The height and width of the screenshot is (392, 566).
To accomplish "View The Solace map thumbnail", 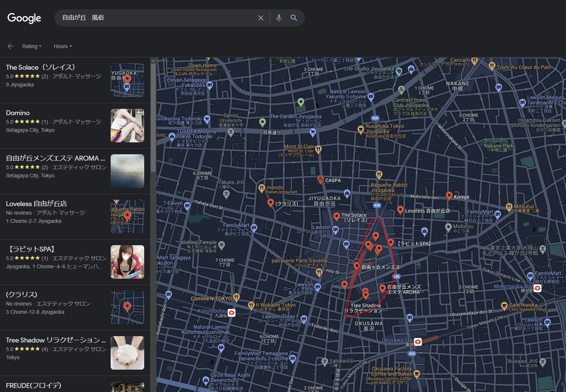I will coord(127,80).
